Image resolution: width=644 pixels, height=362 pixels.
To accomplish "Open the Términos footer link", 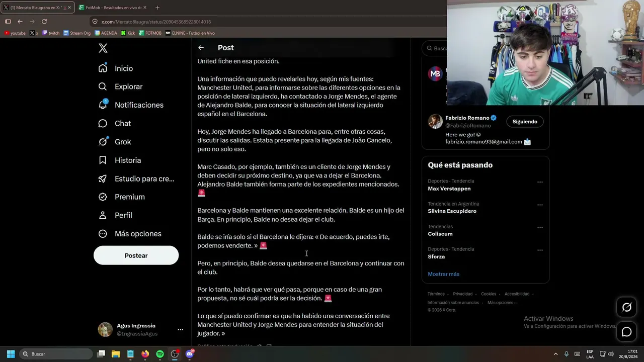I will coord(436,294).
